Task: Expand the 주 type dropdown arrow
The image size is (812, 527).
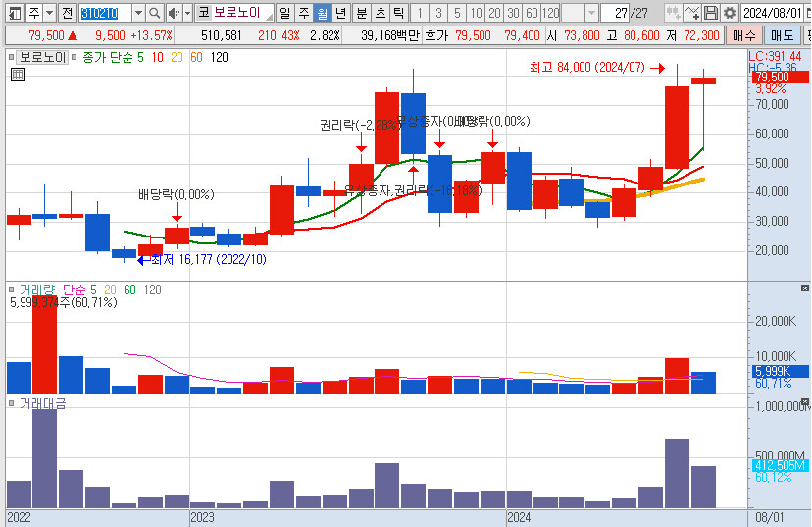Action: [49, 13]
